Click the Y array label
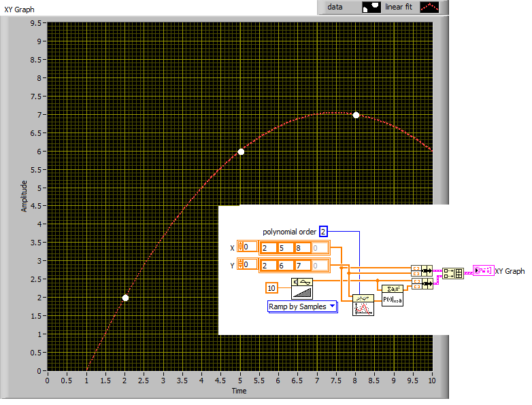 [233, 266]
